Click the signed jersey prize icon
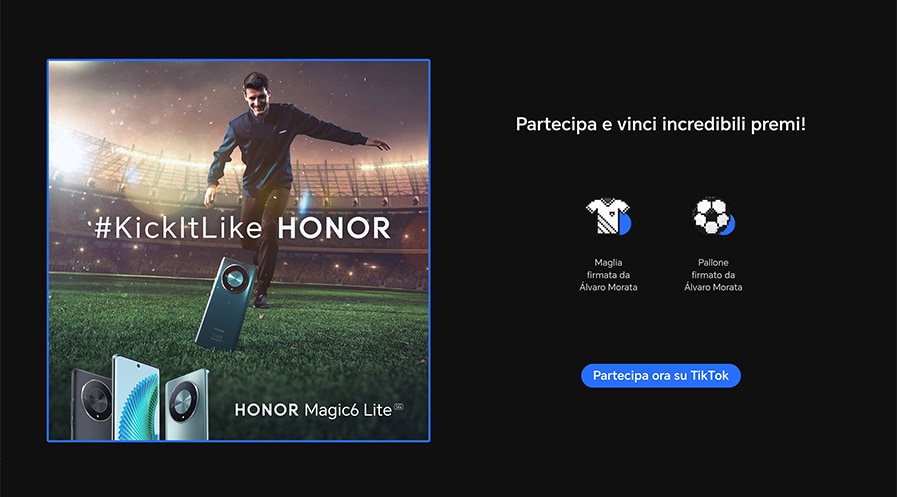Screen dimensions: 897x497 [608, 216]
